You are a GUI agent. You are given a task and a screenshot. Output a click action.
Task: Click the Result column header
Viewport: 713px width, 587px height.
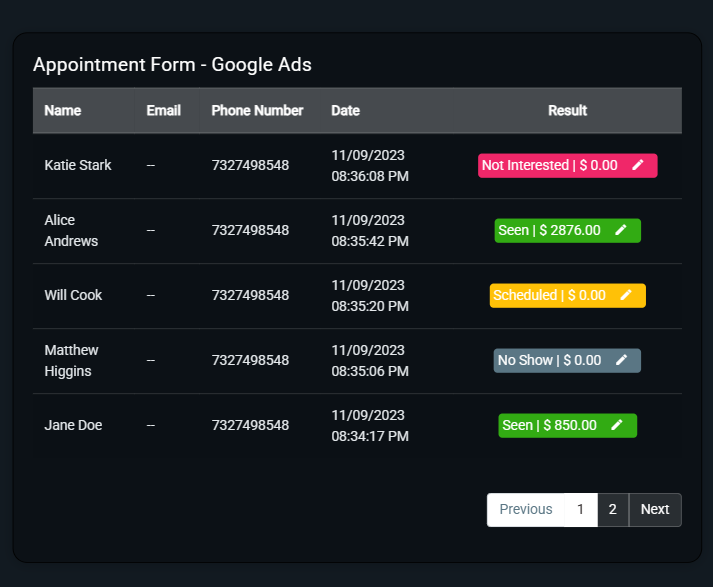[x=567, y=110]
